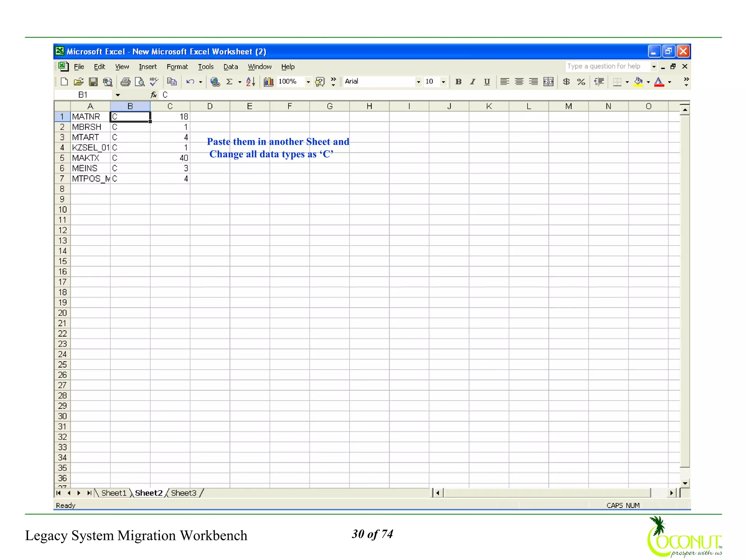The image size is (747, 560).
Task: Open the zoom 100% dropdown
Action: (x=308, y=82)
